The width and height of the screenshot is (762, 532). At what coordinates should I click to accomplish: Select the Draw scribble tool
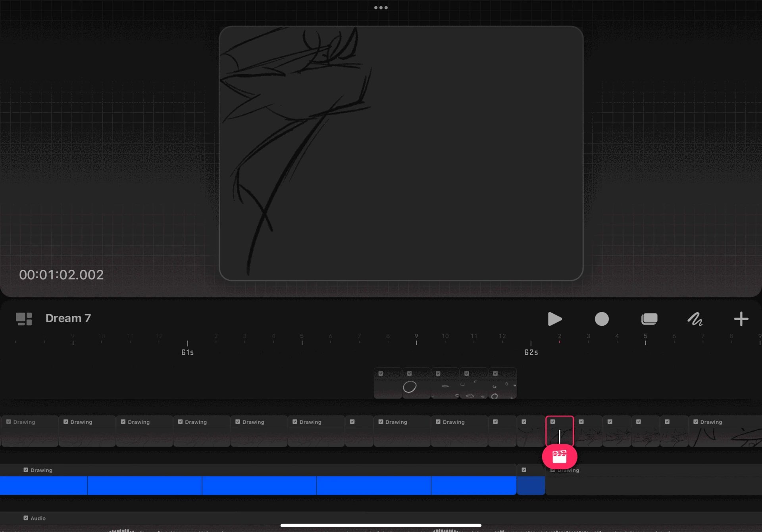coord(695,319)
